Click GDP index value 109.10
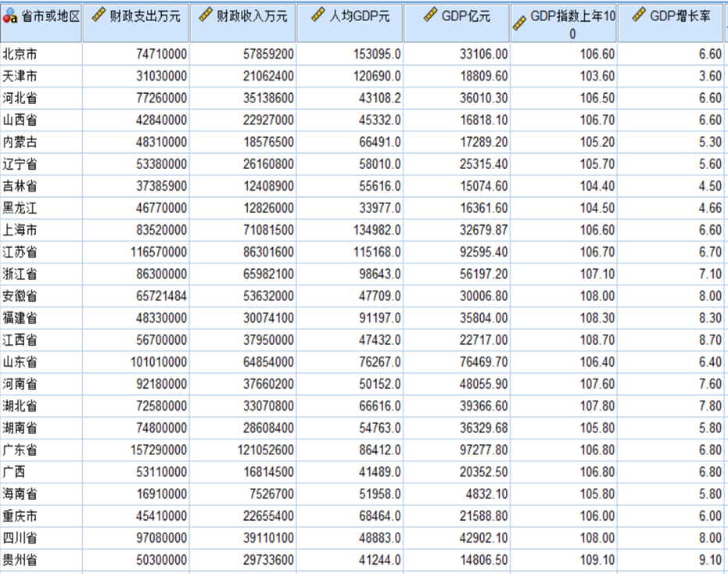The width and height of the screenshot is (728, 574). coord(597,560)
